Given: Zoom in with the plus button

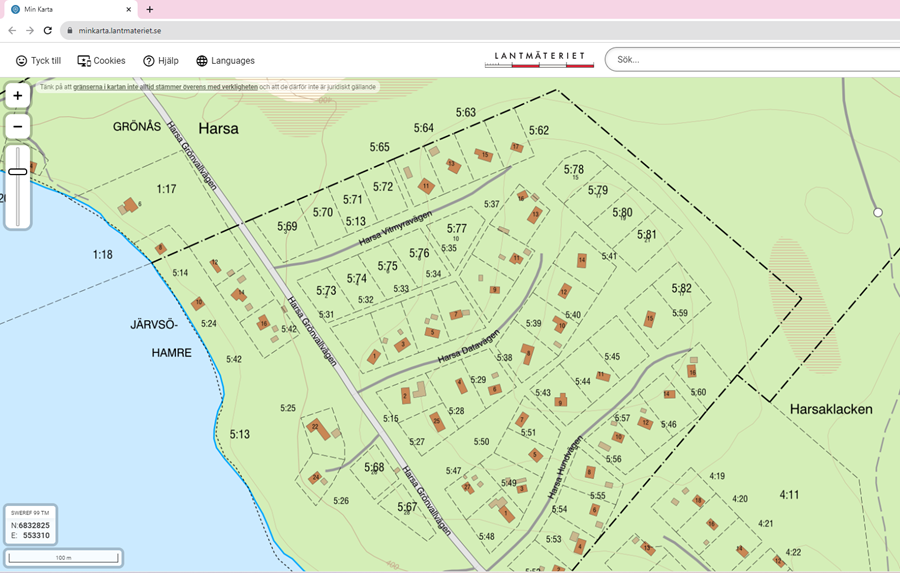Looking at the screenshot, I should tap(17, 96).
